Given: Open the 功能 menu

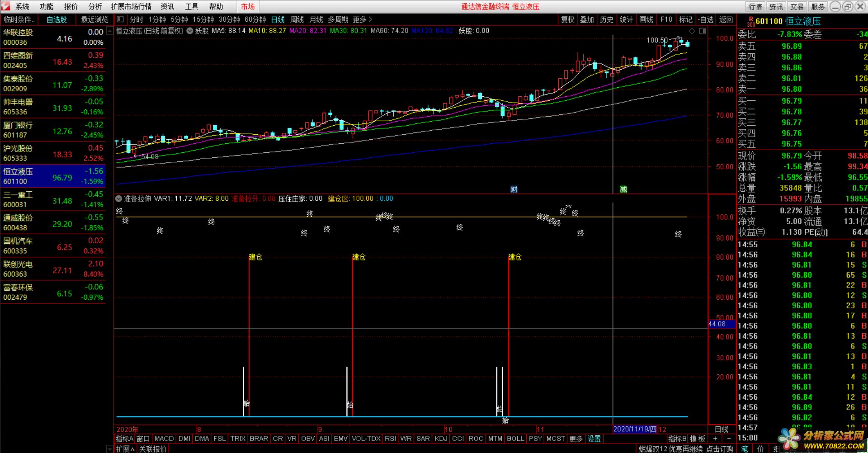Looking at the screenshot, I should click(47, 6).
